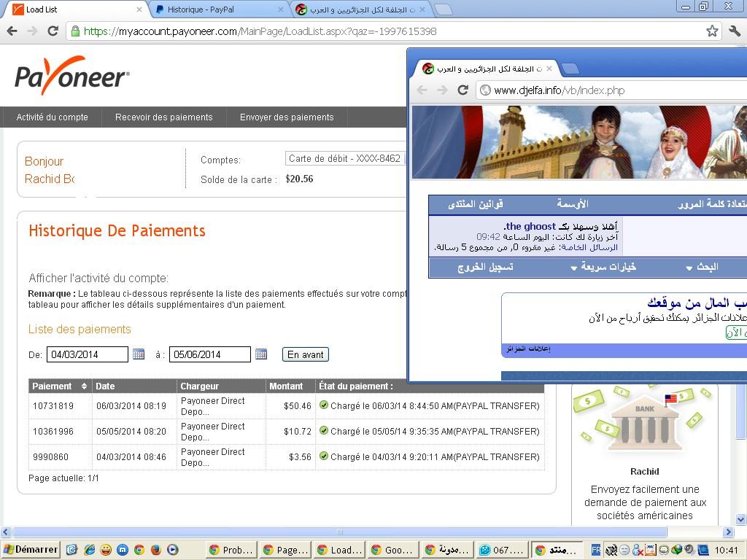
Task: Click the yellow smiley quick launch icon
Action: [106, 550]
